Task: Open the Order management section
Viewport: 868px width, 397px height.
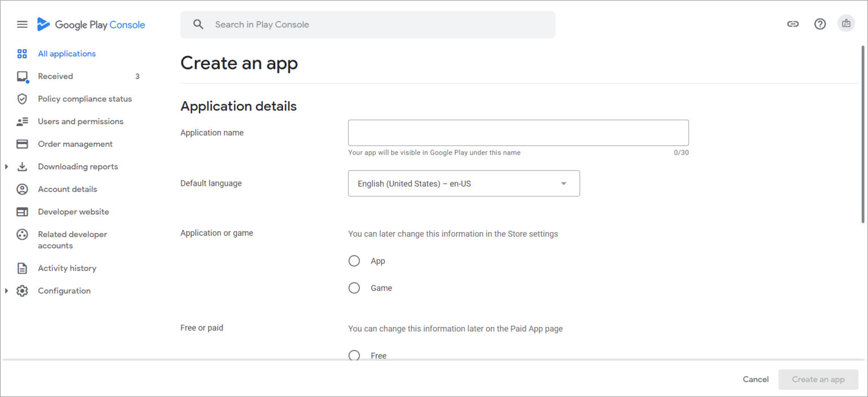Action: pos(75,143)
